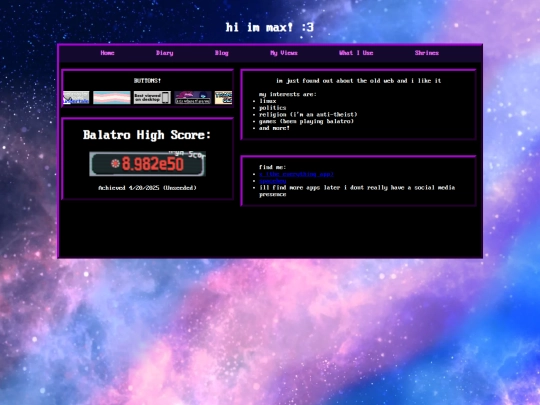Click the 'games (been playing balatro)' item
The image size is (540, 405).
[307, 121]
